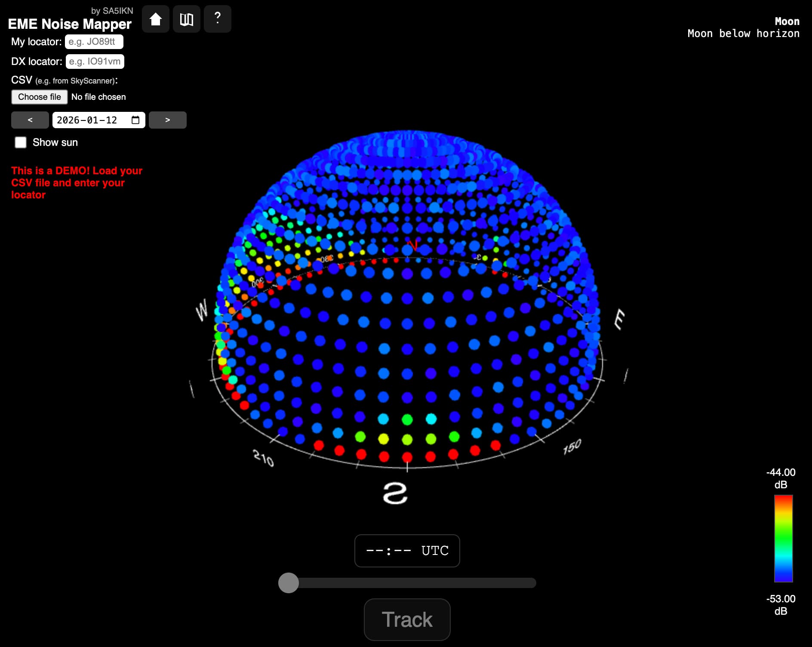The width and height of the screenshot is (812, 647).
Task: Enable the Show sun checkbox
Action: (x=21, y=142)
